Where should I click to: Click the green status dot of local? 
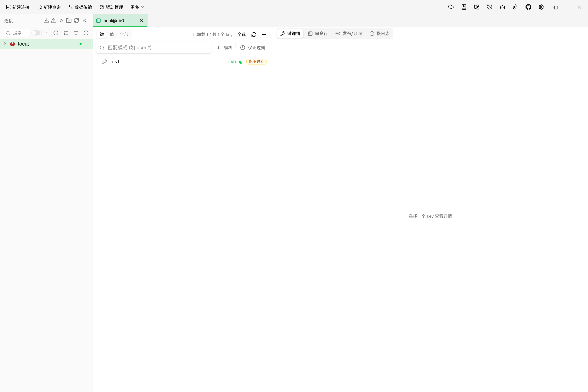80,44
